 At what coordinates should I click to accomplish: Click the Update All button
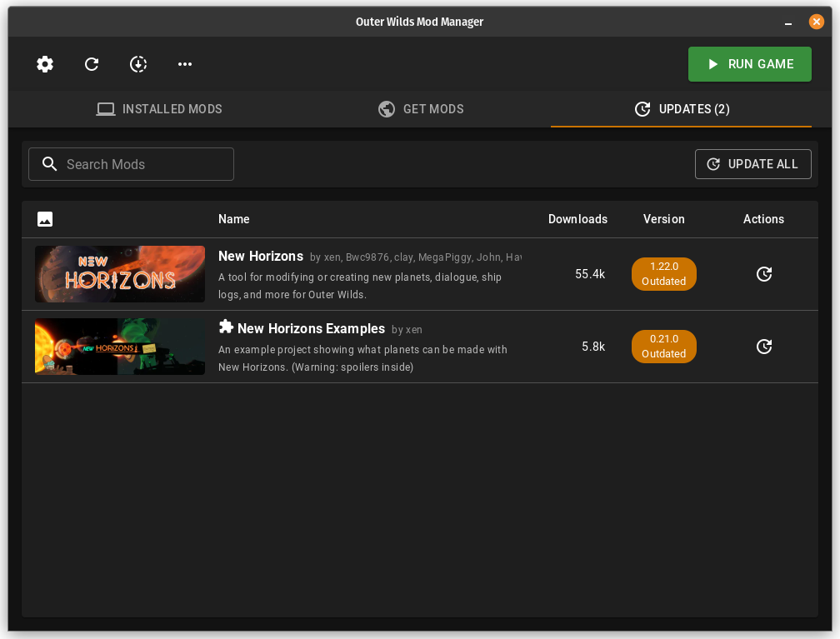pos(752,164)
